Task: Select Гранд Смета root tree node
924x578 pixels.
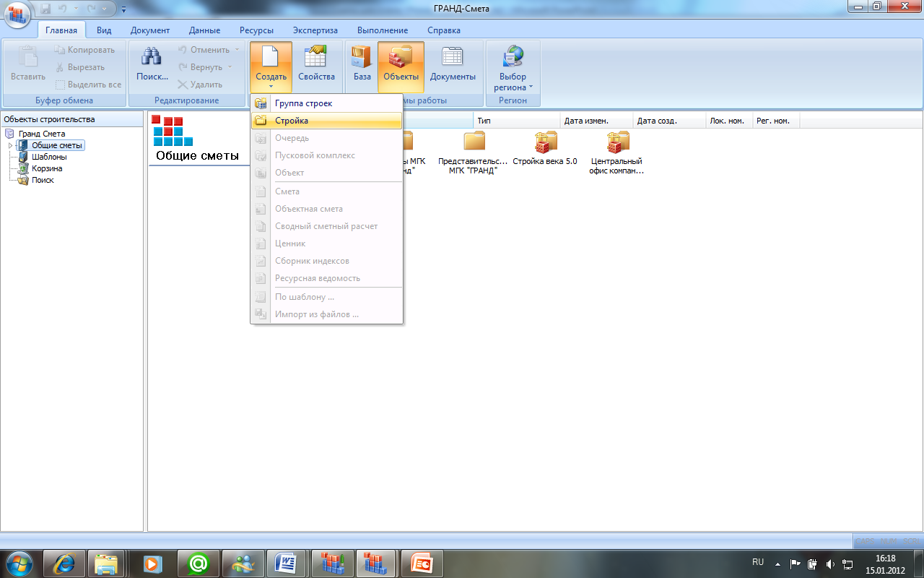Action: [42, 134]
